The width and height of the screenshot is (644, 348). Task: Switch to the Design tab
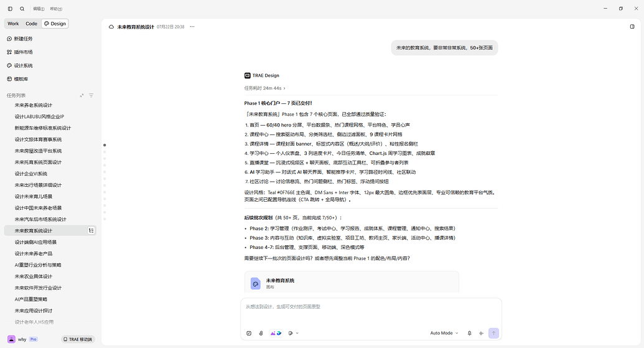pyautogui.click(x=55, y=24)
